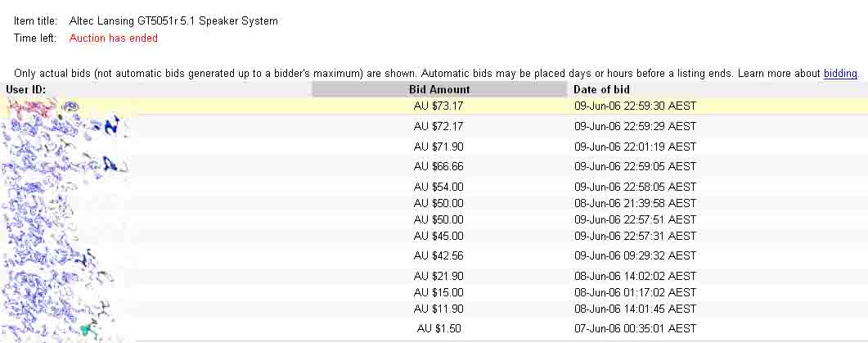Click the AU $72.17 bid amount
Screen dimensions: 868x343
pos(438,126)
